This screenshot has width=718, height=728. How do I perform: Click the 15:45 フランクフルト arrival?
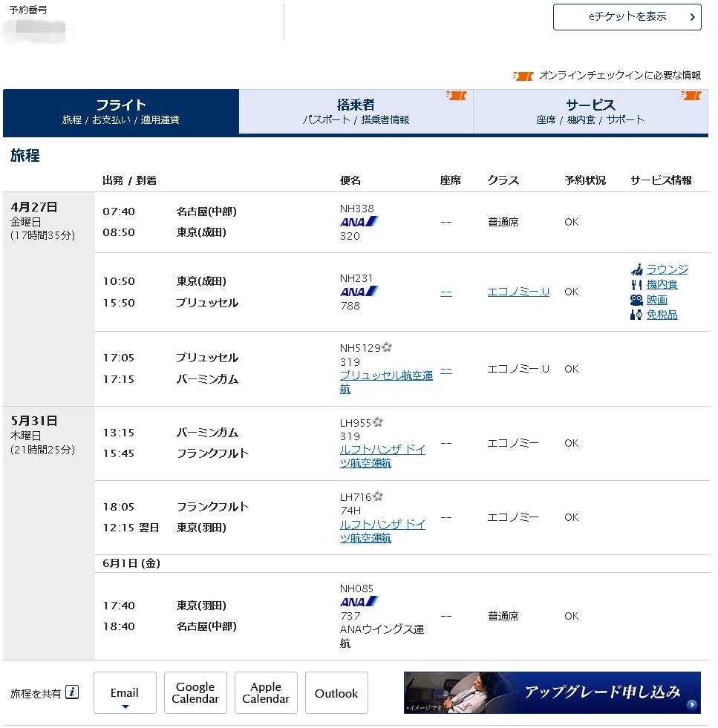(x=175, y=453)
